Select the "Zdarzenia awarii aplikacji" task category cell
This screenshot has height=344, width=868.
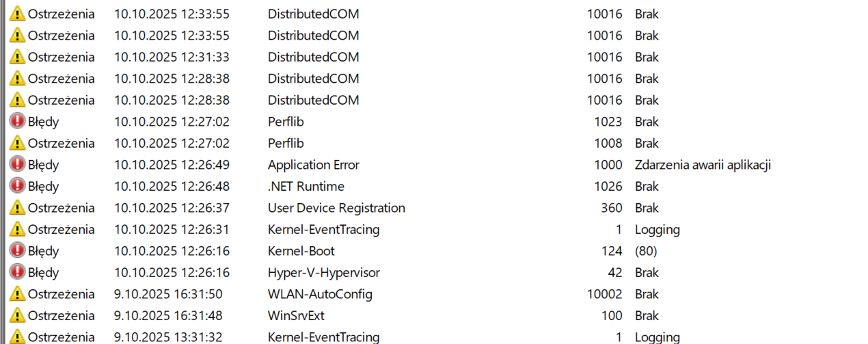coord(703,165)
